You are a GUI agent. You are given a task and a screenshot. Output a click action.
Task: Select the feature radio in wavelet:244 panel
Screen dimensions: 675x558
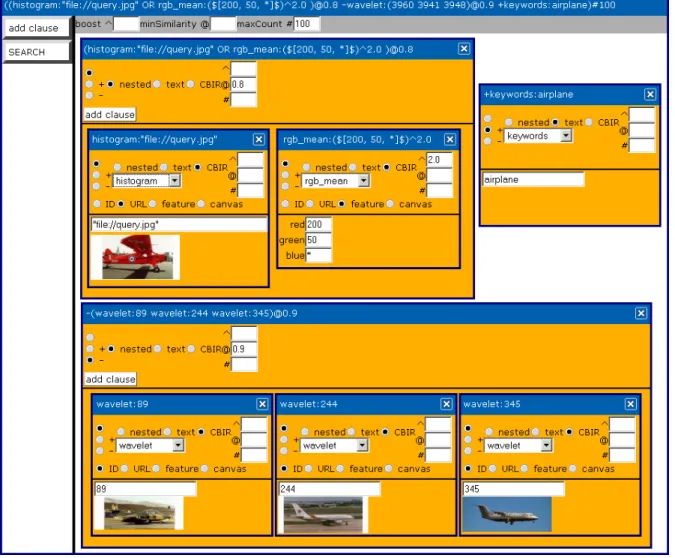tap(341, 468)
